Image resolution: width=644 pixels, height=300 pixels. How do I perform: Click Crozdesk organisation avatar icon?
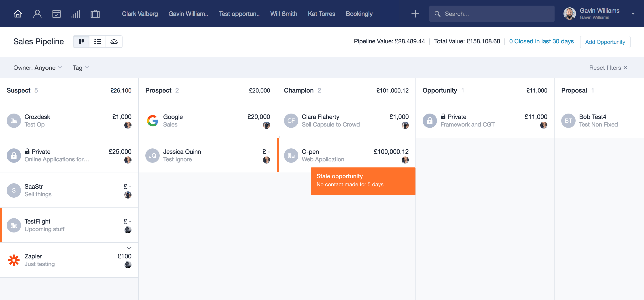click(14, 121)
